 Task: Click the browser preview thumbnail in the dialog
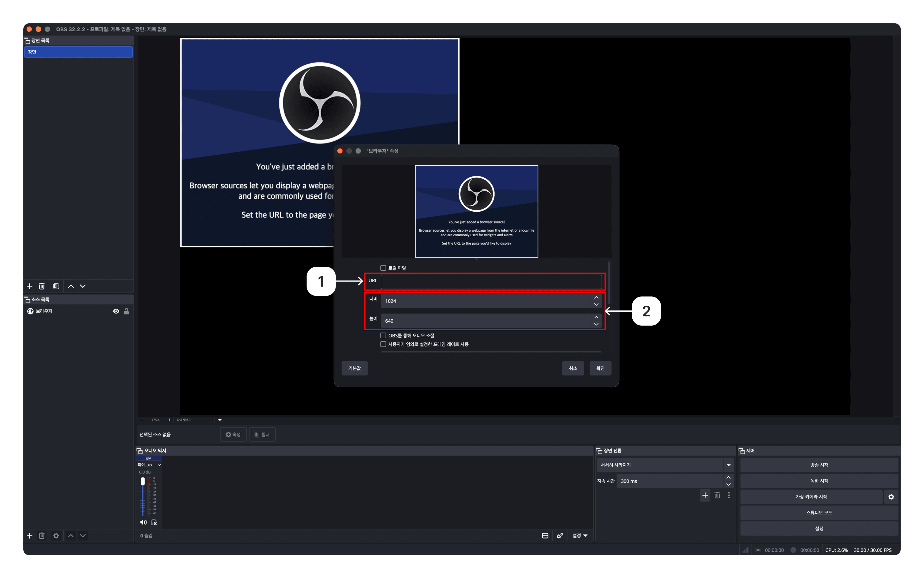click(476, 211)
